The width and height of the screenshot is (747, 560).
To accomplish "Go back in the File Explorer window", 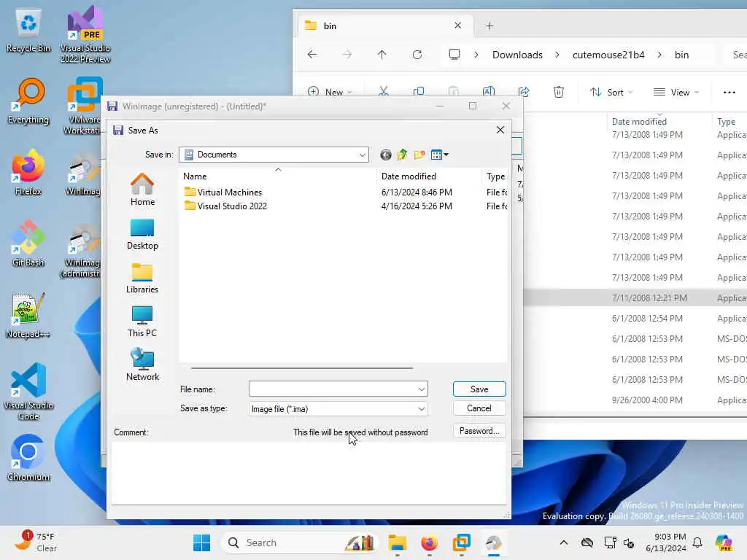I will pyautogui.click(x=312, y=55).
